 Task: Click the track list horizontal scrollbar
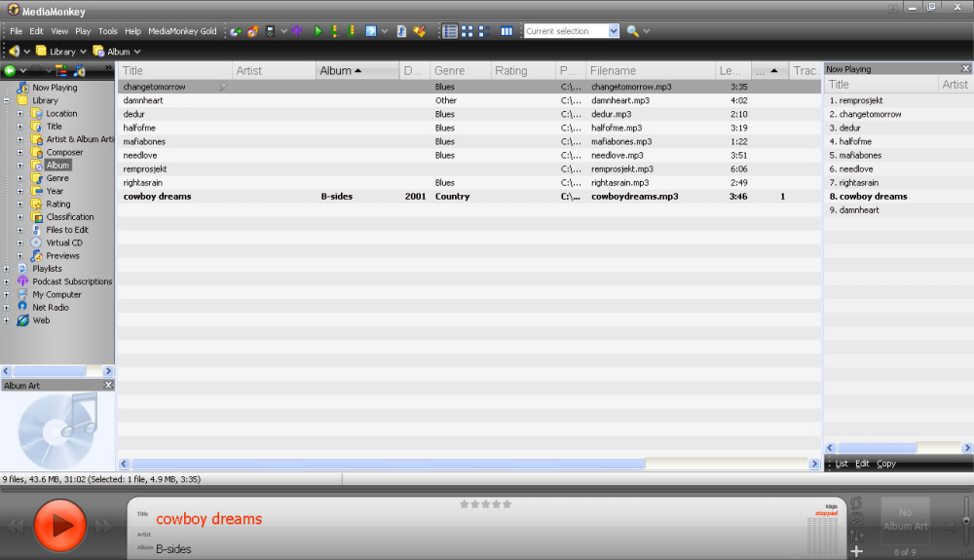coord(469,464)
